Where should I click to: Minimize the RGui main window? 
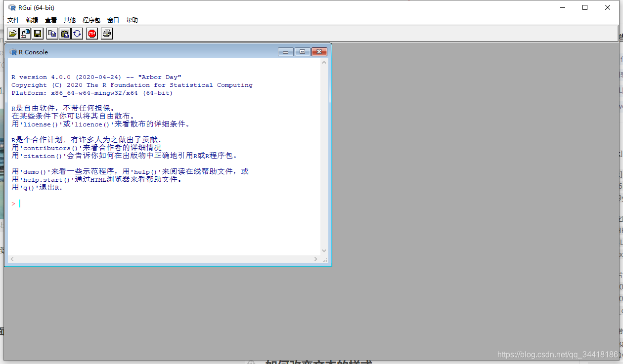562,7
